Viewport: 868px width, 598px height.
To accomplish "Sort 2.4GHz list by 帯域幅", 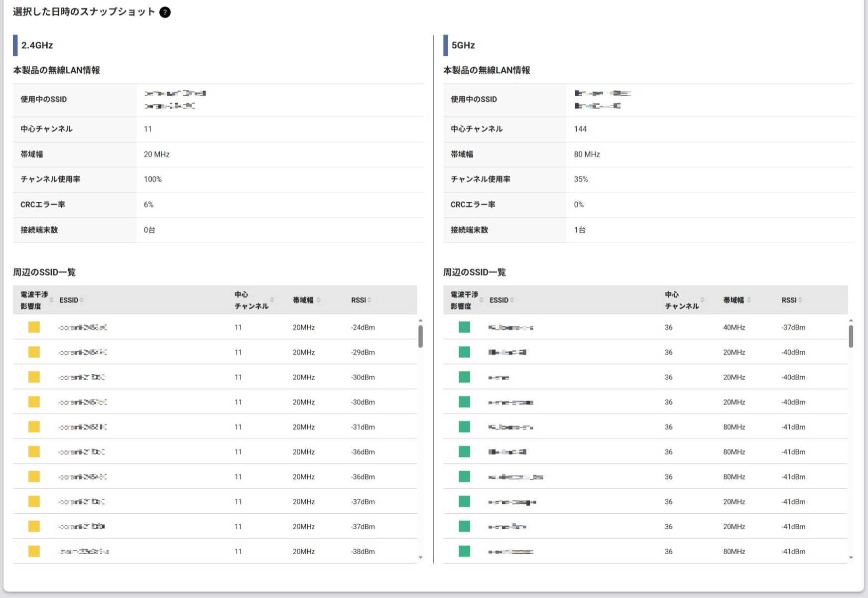I will point(306,300).
